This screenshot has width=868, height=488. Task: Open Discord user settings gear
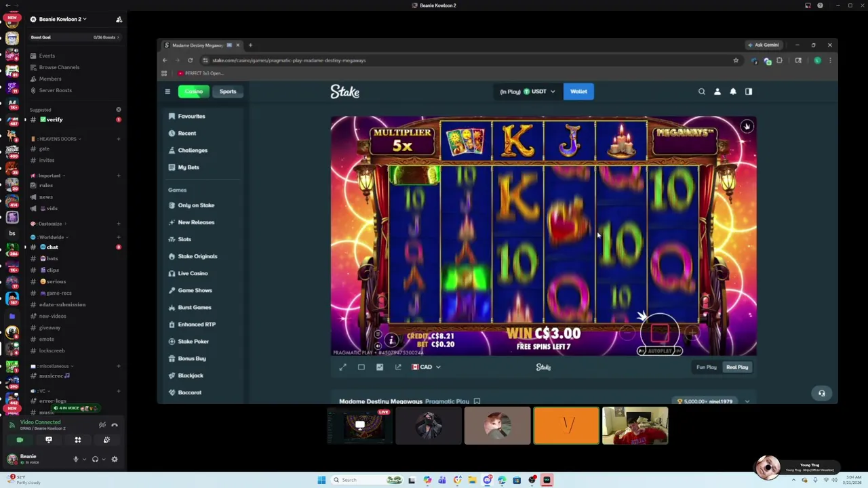[x=115, y=460]
